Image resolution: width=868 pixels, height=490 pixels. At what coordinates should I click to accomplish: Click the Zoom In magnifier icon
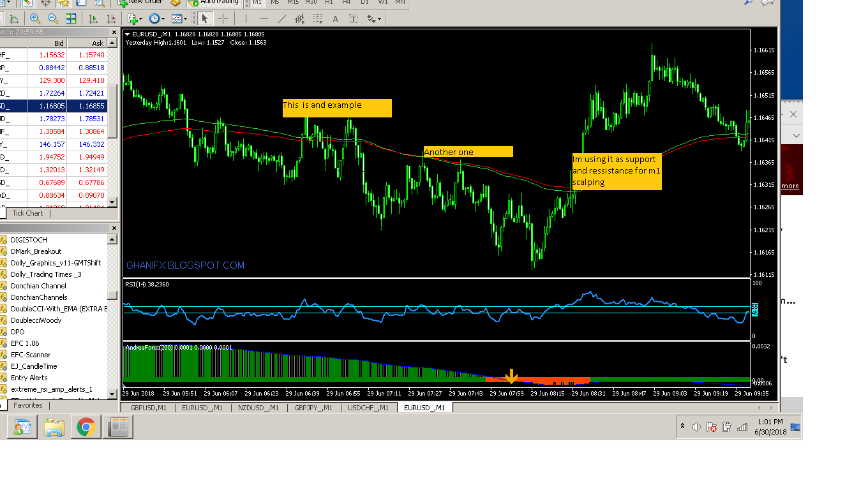[35, 19]
